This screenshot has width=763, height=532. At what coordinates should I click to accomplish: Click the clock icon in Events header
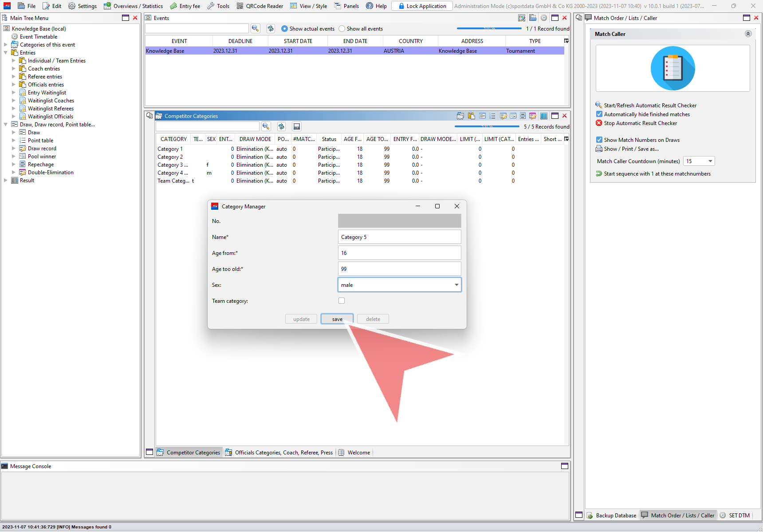click(543, 18)
